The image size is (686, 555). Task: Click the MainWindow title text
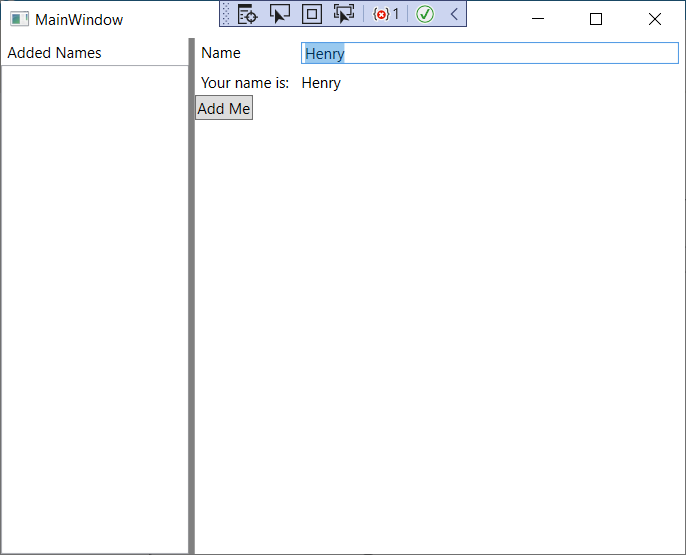pyautogui.click(x=79, y=20)
